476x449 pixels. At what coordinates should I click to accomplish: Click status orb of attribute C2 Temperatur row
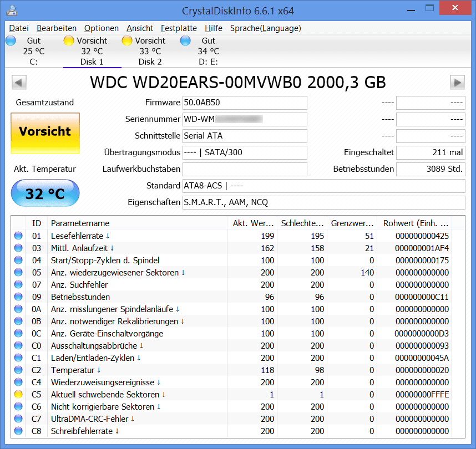point(18,370)
